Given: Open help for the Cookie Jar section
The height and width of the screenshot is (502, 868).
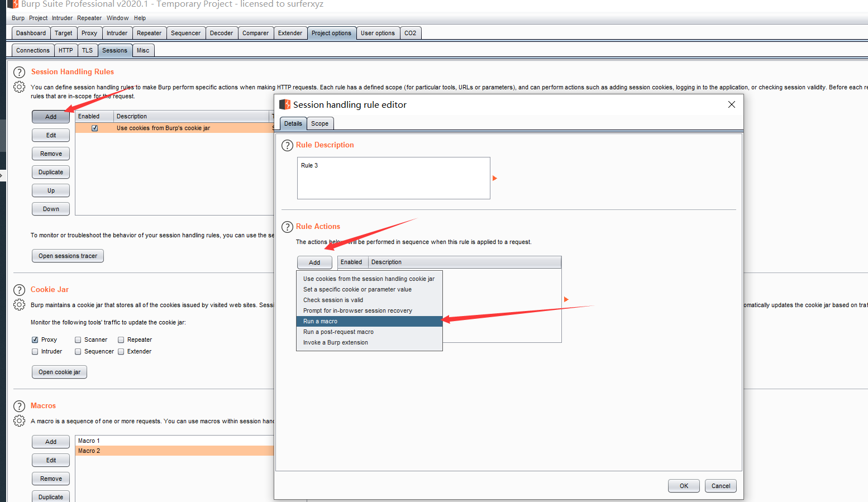Looking at the screenshot, I should click(19, 290).
